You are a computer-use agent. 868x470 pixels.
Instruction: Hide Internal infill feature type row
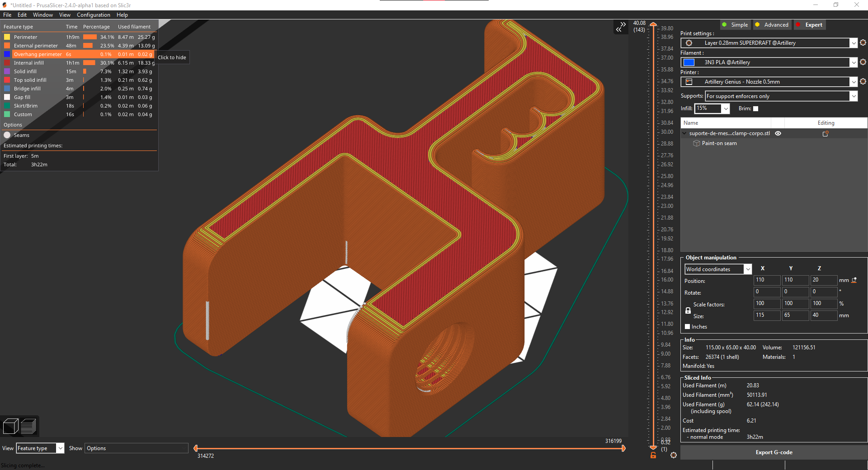tap(79, 63)
